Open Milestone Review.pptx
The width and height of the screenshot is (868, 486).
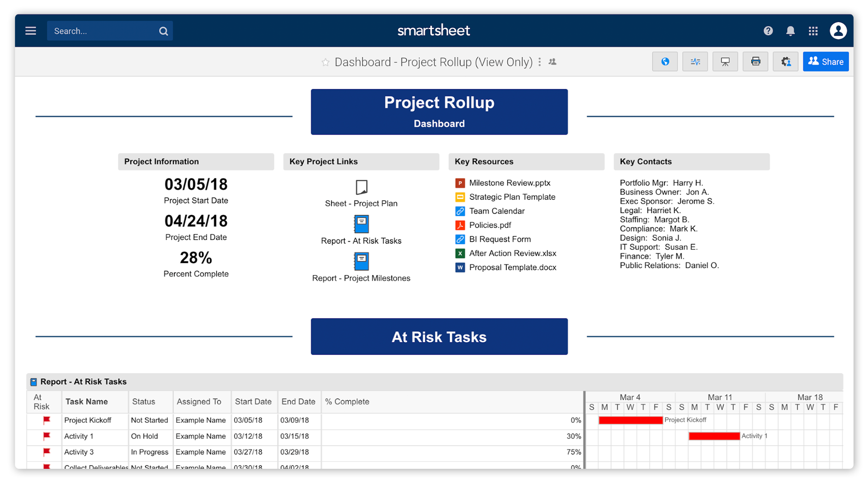coord(509,183)
